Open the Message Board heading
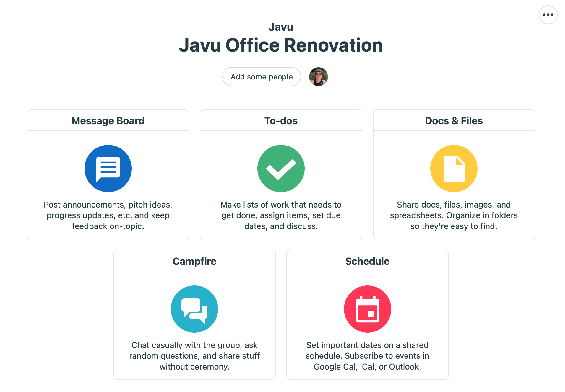The width and height of the screenshot is (565, 392). tap(108, 121)
